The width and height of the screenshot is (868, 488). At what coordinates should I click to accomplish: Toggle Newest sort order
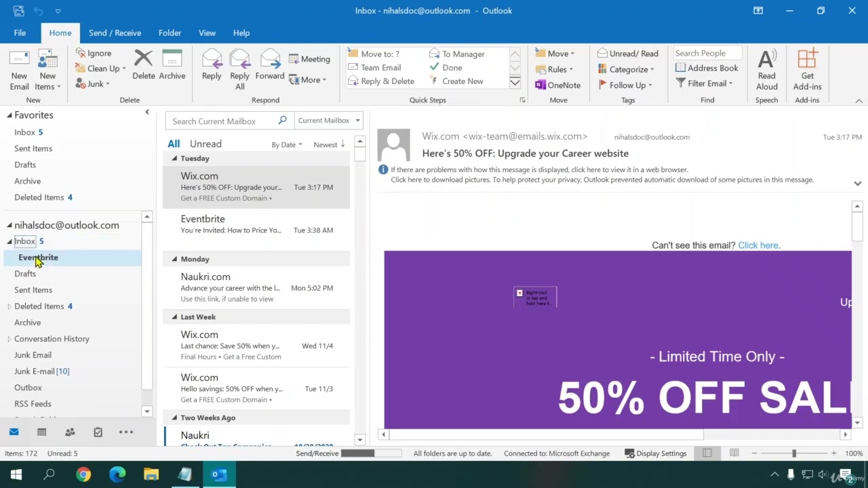pos(329,145)
